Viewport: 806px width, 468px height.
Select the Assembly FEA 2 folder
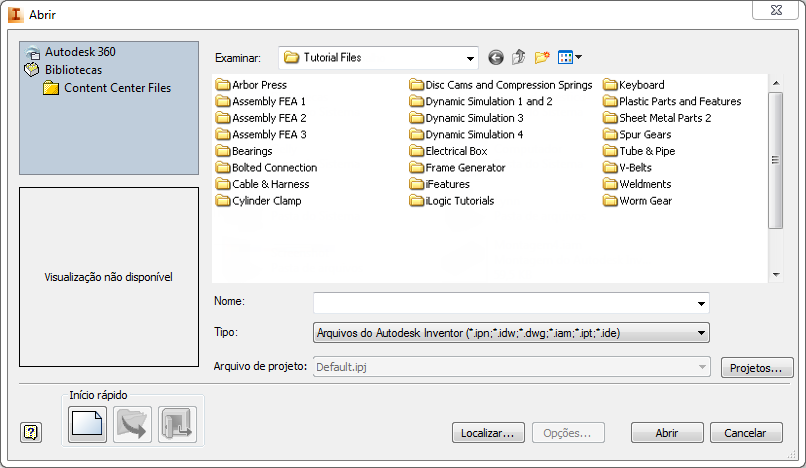click(x=261, y=118)
